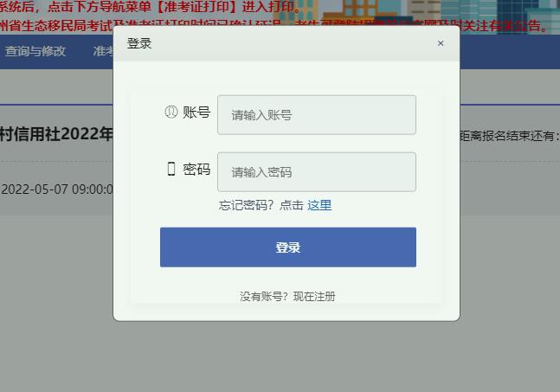Focus the 请输入账号 account field
The height and width of the screenshot is (392, 560).
pyautogui.click(x=317, y=115)
